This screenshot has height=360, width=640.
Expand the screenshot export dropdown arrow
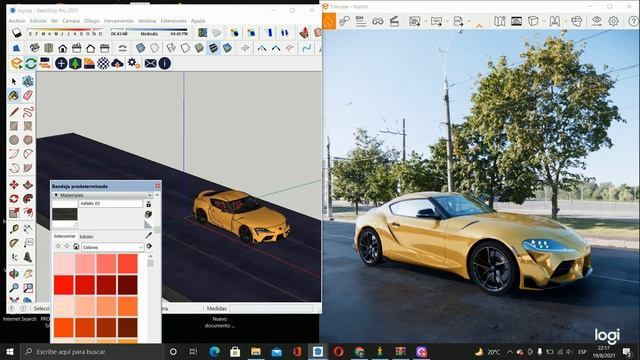click(x=425, y=21)
